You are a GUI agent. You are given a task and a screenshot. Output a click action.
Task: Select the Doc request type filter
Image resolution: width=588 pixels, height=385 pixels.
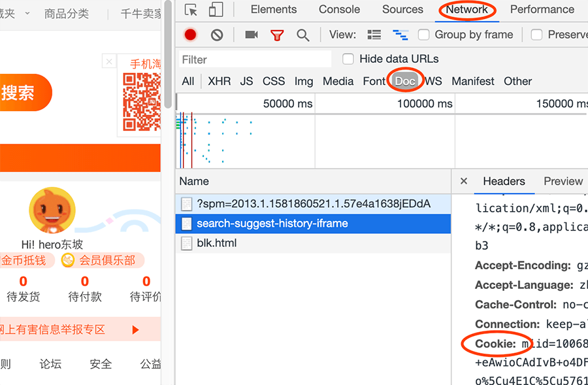pyautogui.click(x=405, y=81)
